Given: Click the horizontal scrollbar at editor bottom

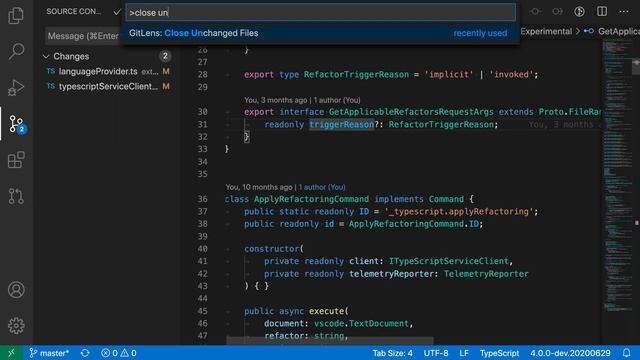Looking at the screenshot, I should pos(330,340).
